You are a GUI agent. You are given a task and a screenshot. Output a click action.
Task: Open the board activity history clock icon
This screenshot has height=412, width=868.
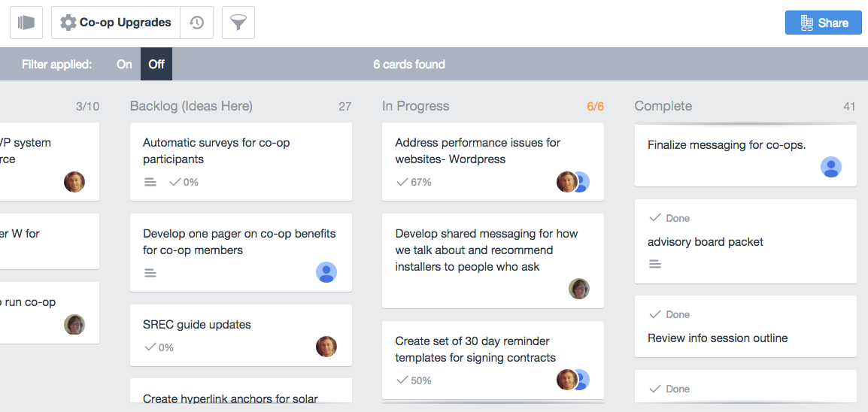click(196, 23)
